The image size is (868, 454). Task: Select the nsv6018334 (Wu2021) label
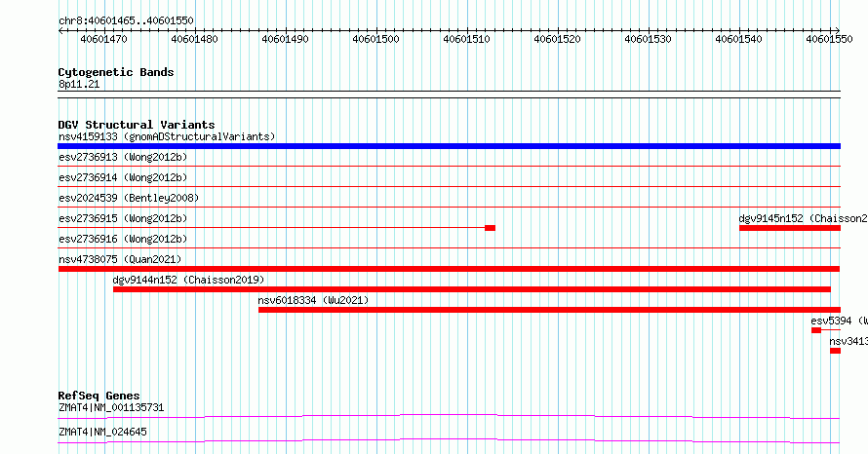click(x=313, y=300)
